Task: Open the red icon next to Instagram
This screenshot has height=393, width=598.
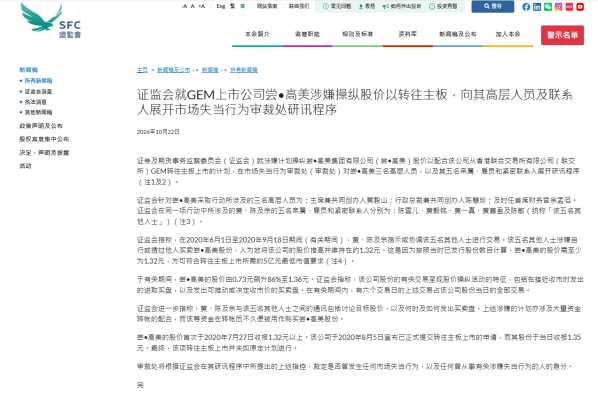Action: (569, 7)
